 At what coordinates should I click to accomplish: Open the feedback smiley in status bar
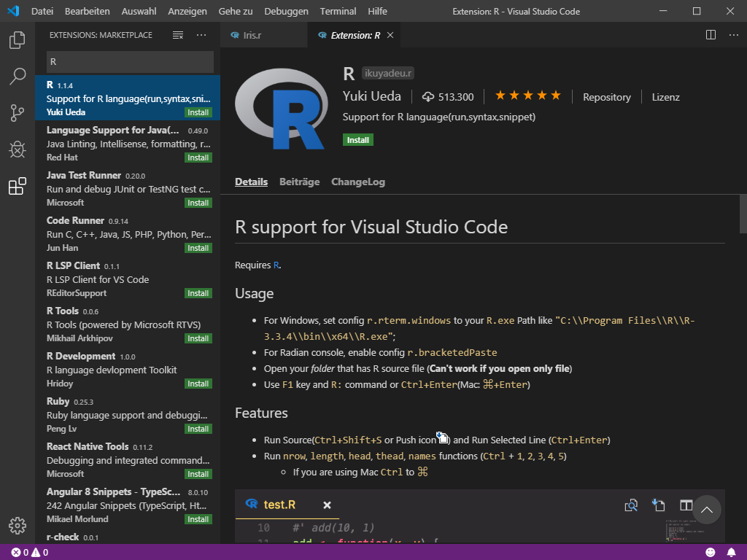711,553
